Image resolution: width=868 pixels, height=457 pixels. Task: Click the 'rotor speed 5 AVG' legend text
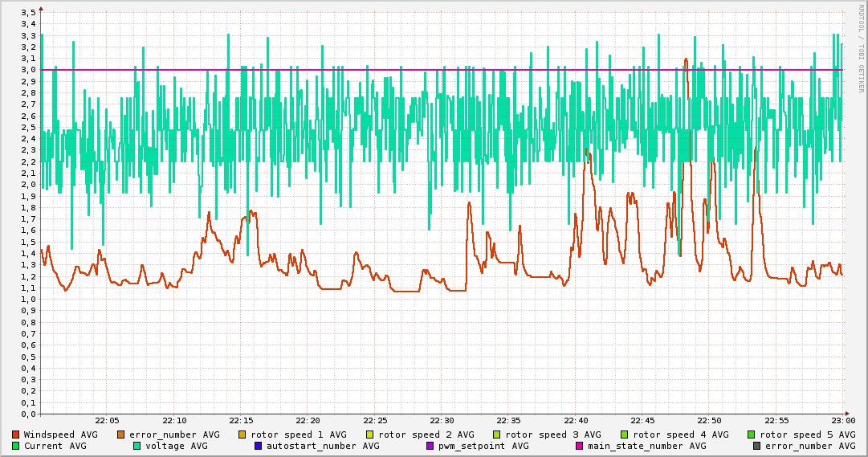point(808,435)
